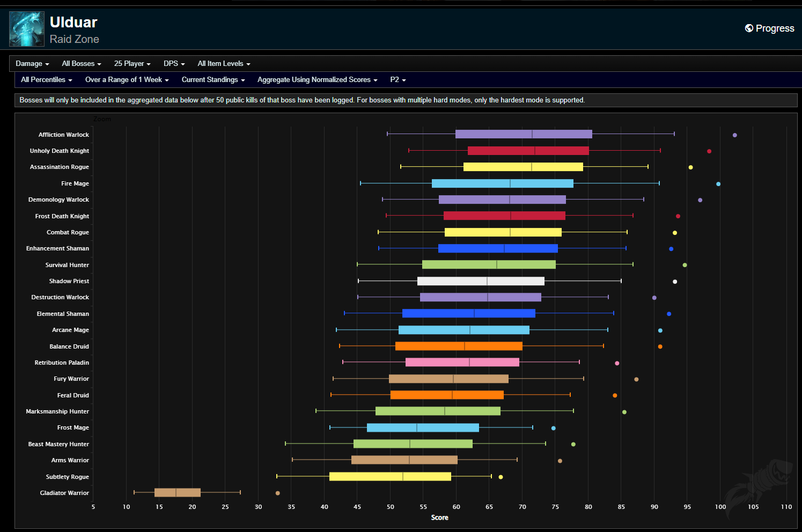Open the Damage dropdown
Screen dimensions: 802x532
tap(32, 63)
